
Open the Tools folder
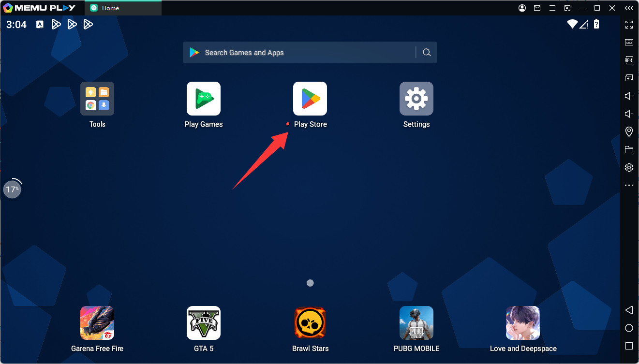coord(97,99)
